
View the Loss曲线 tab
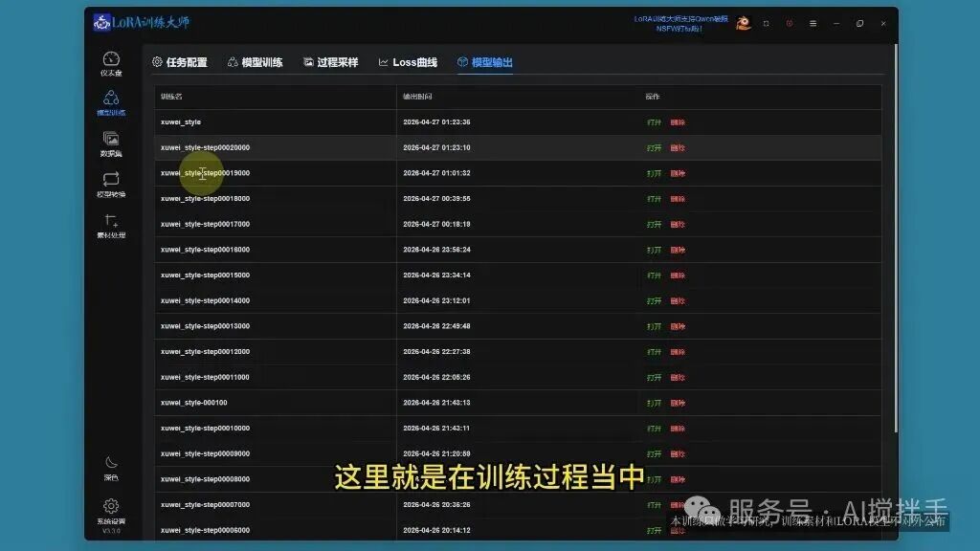point(408,62)
